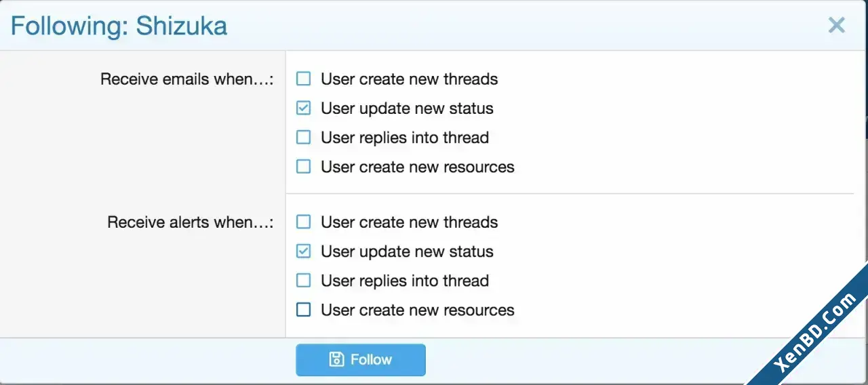Click 'User create new resources' label text under alerts
The image size is (868, 385).
(x=418, y=310)
